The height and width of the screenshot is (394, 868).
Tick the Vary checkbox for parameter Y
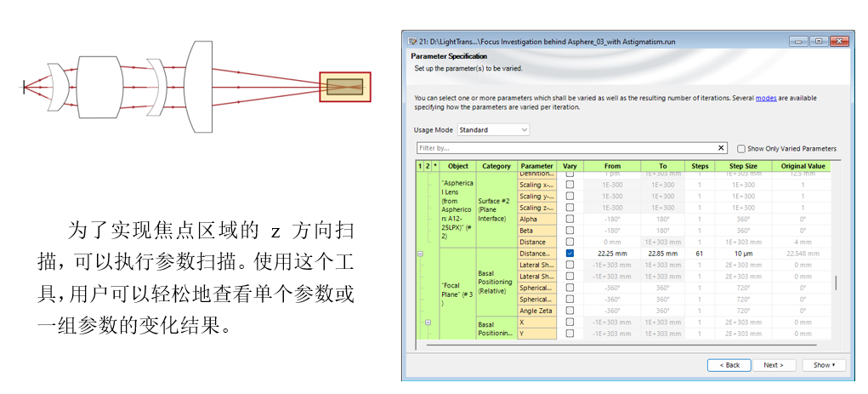[x=570, y=334]
